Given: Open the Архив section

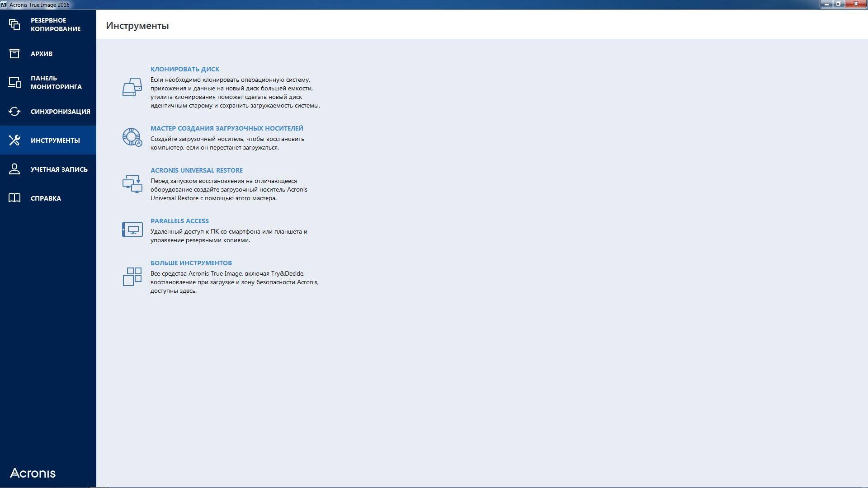Looking at the screenshot, I should point(48,53).
